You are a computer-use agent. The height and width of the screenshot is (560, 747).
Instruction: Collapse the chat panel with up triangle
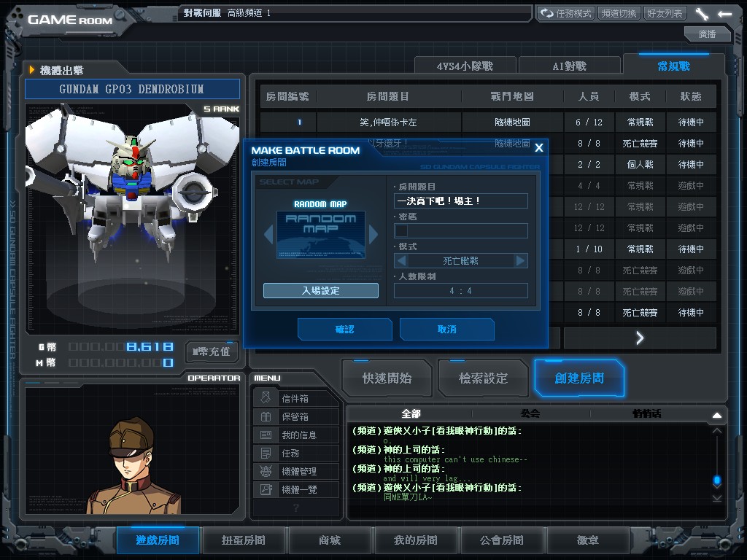(717, 415)
